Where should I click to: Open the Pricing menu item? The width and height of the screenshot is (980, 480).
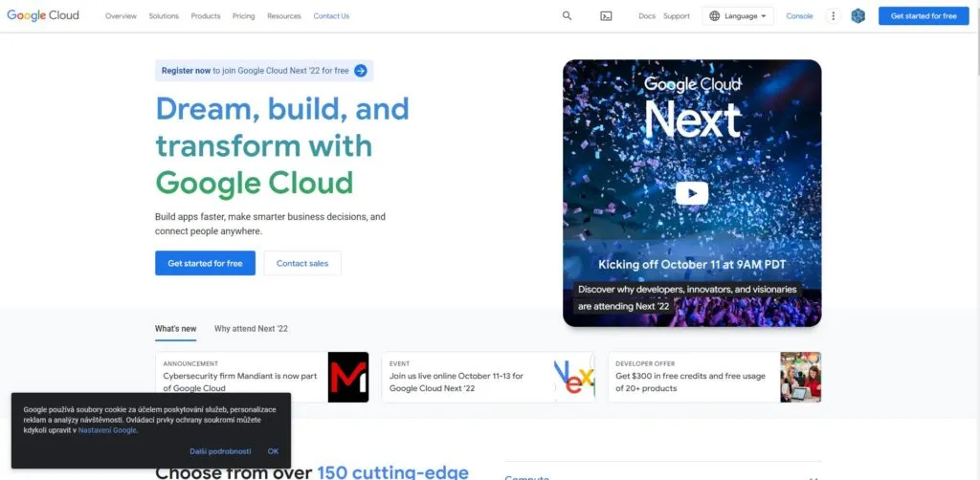click(x=244, y=16)
